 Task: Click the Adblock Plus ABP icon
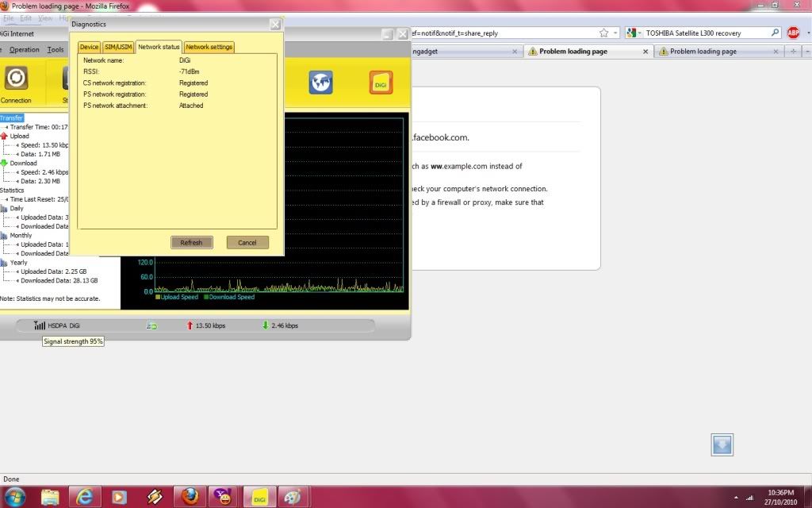(x=793, y=33)
